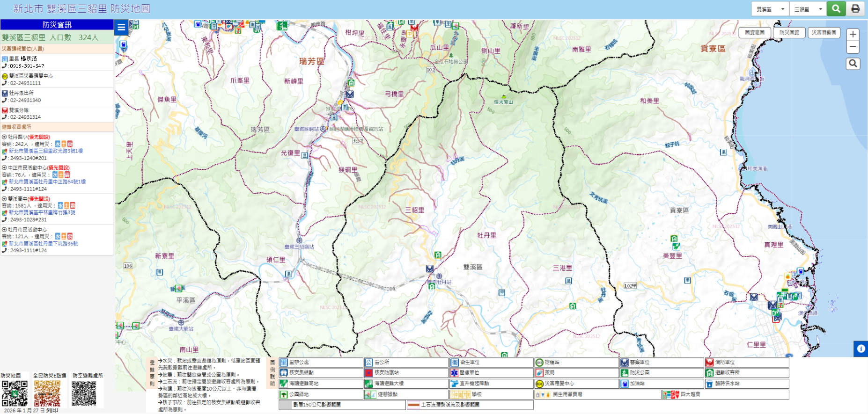Click phone number 02-24931314

26,117
